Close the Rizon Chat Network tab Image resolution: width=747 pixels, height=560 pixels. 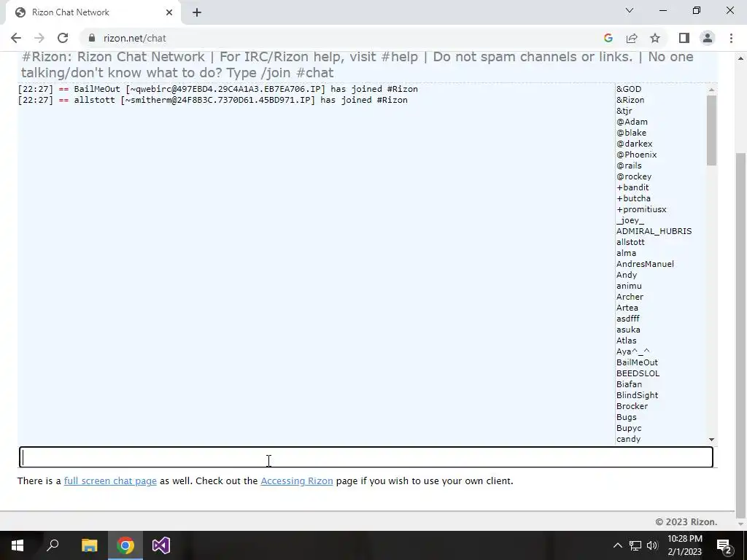169,12
